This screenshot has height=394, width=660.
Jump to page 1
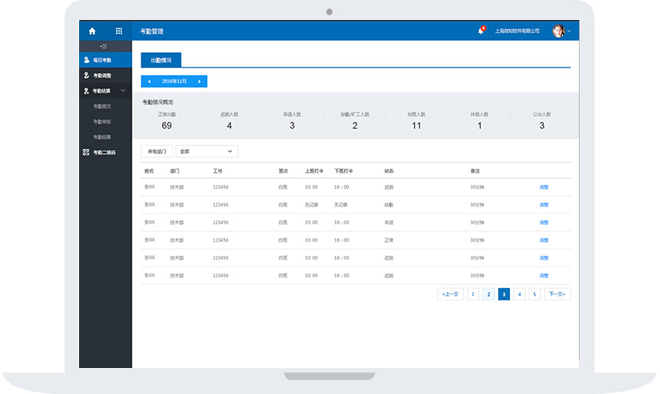tap(473, 294)
